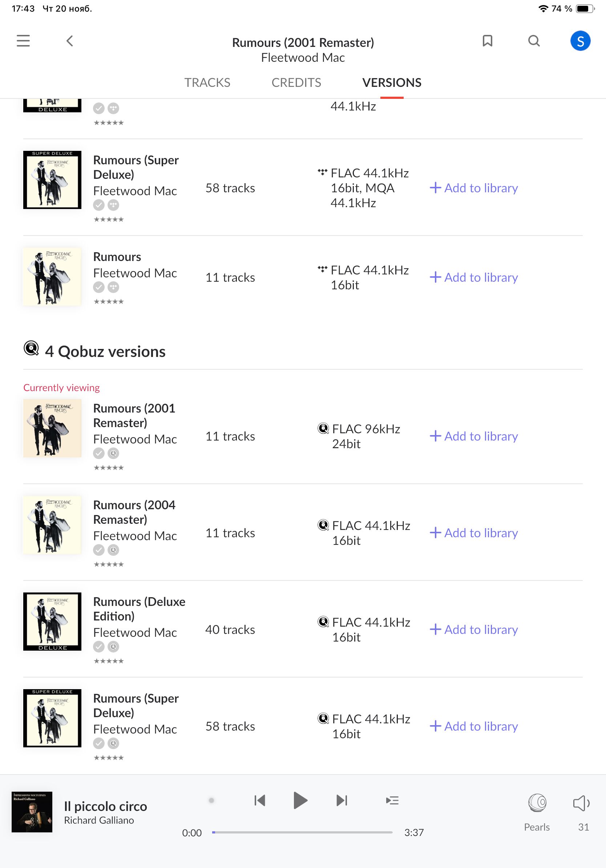The width and height of the screenshot is (606, 868).
Task: Add Qobuz Rumours (Deluxe Edition) to library
Action: 474,630
